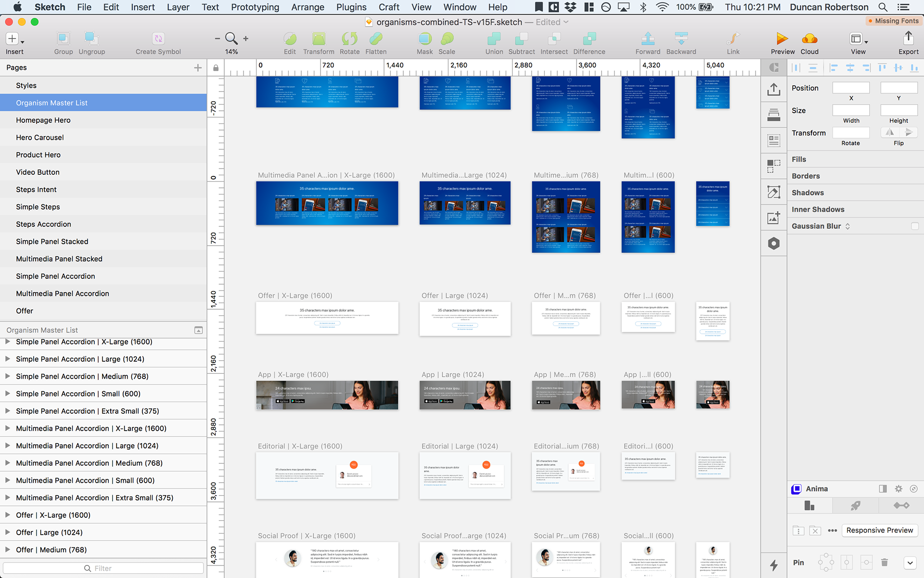Collapse the pages list toggle
This screenshot has width=924, height=578.
click(198, 330)
